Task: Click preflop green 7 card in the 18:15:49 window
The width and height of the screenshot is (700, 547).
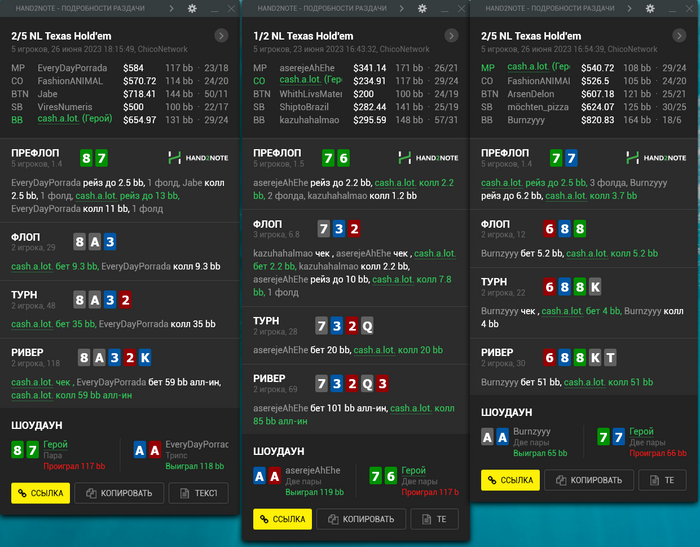Action: click(101, 158)
